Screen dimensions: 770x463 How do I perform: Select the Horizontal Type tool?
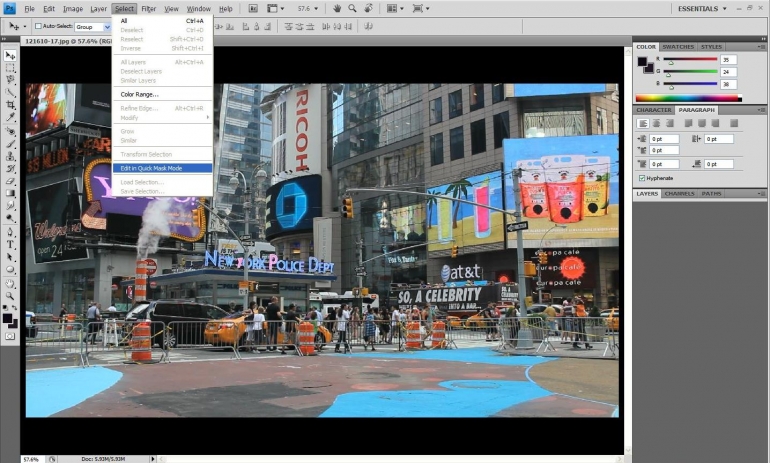(x=10, y=244)
